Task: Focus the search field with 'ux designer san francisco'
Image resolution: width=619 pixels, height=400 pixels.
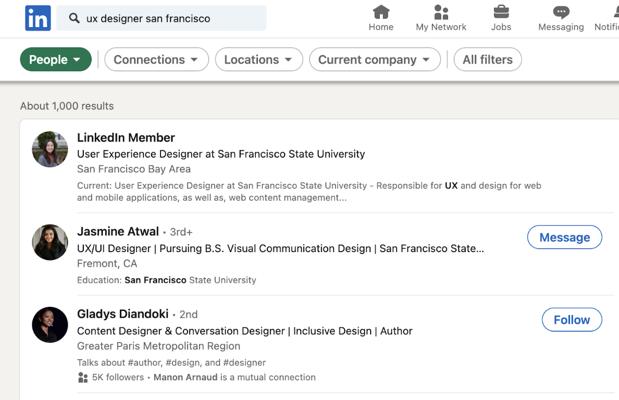Action: [161, 18]
